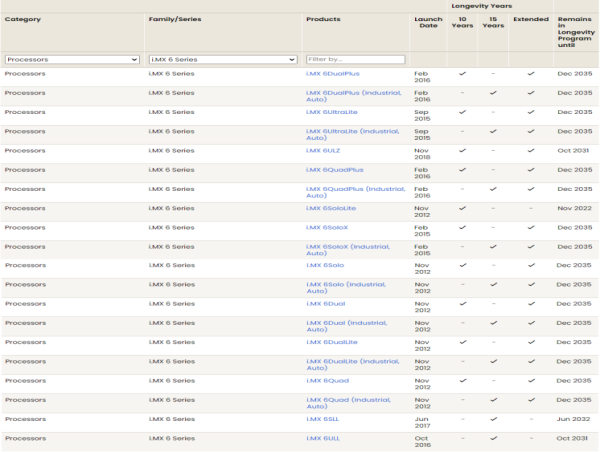This screenshot has width=600, height=452.
Task: Click the Extended column header
Action: [531, 19]
